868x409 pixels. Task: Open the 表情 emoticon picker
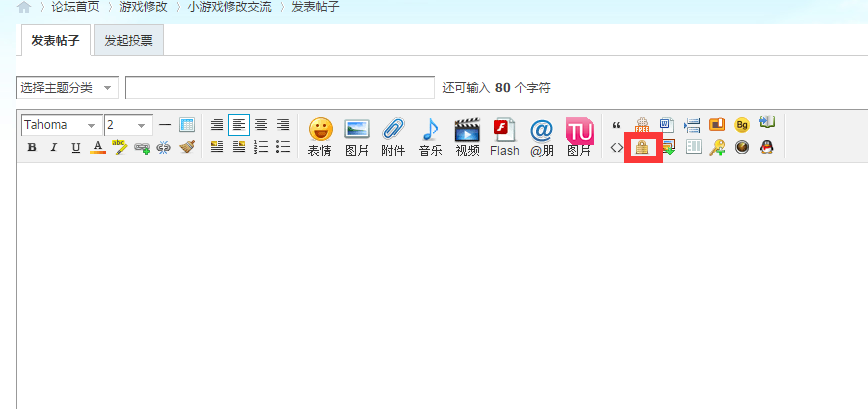coord(320,136)
